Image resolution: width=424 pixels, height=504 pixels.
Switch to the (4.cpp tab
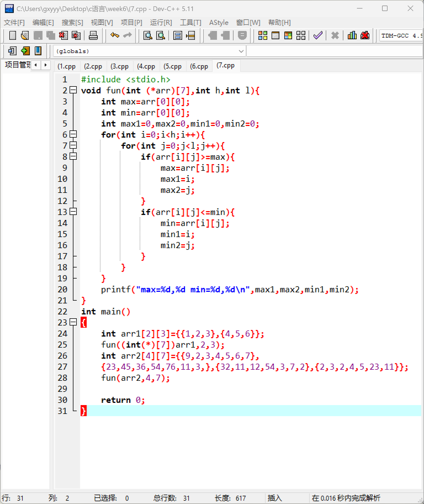[x=146, y=66]
